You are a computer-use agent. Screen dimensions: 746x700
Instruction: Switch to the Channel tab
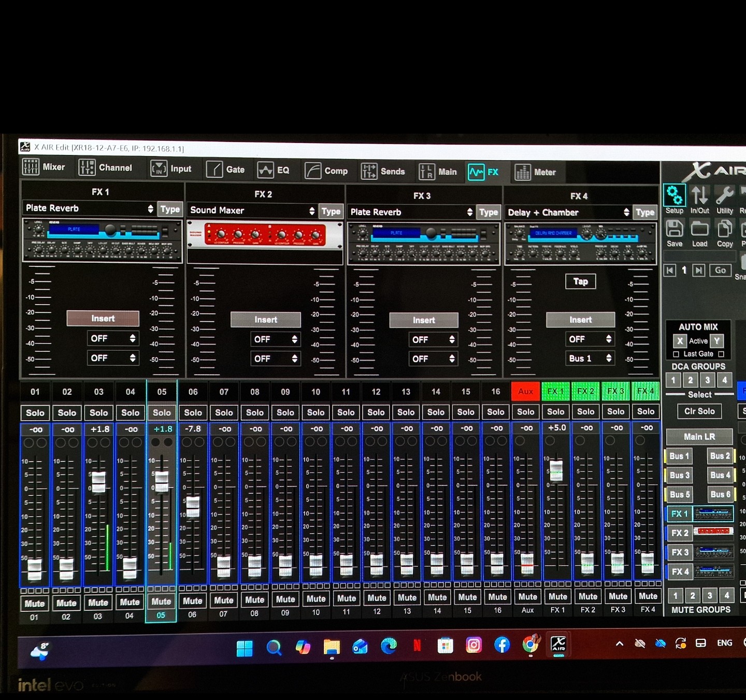coord(105,167)
